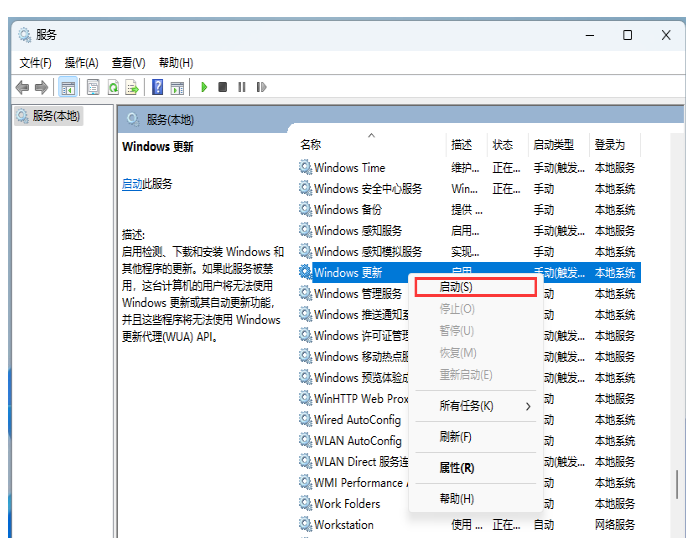The image size is (686, 538).
Task: Click the gear icon of Workstation service
Action: pos(305,524)
